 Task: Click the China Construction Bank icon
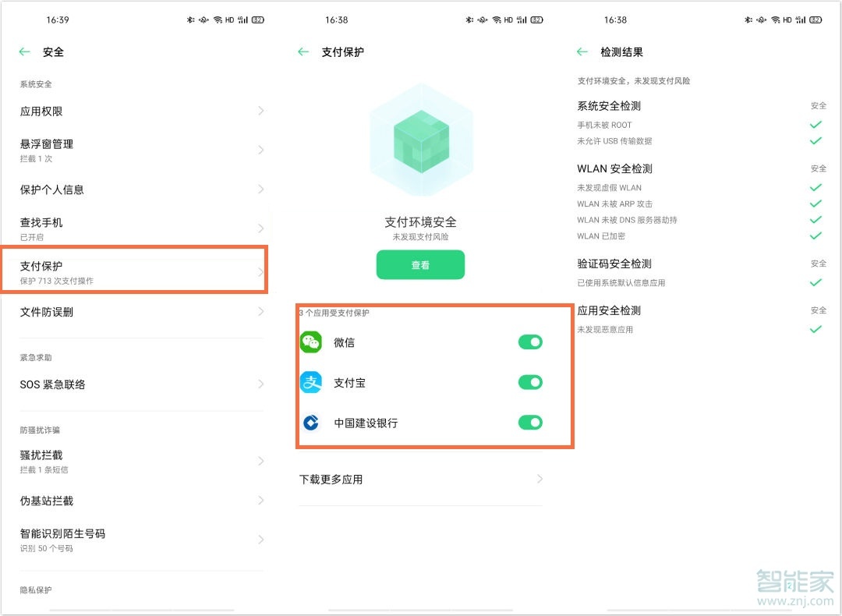(312, 422)
